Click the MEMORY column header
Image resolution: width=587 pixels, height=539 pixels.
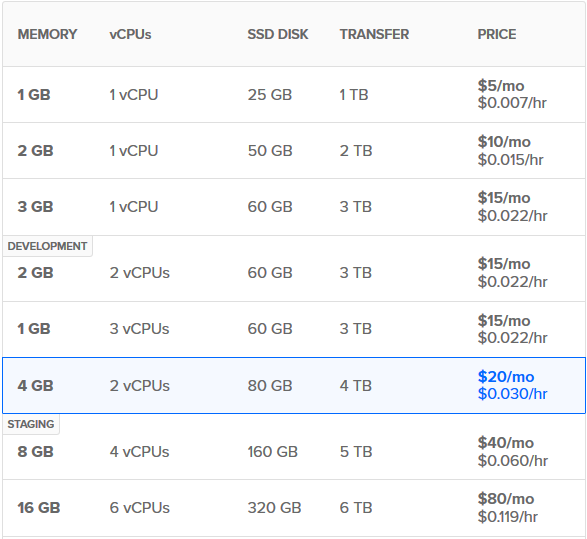47,34
